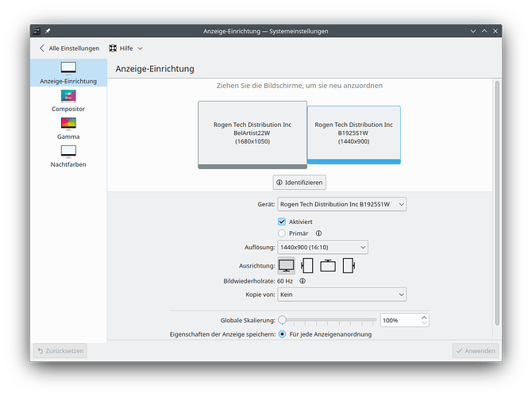The image size is (532, 397).
Task: Uncheck the Aktiviert checkbox
Action: click(282, 221)
